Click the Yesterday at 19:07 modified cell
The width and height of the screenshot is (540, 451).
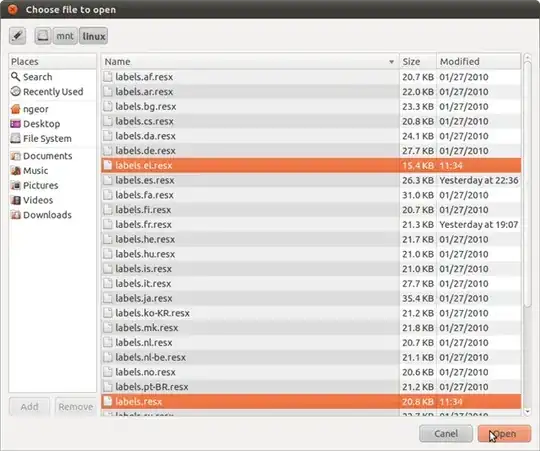click(479, 225)
